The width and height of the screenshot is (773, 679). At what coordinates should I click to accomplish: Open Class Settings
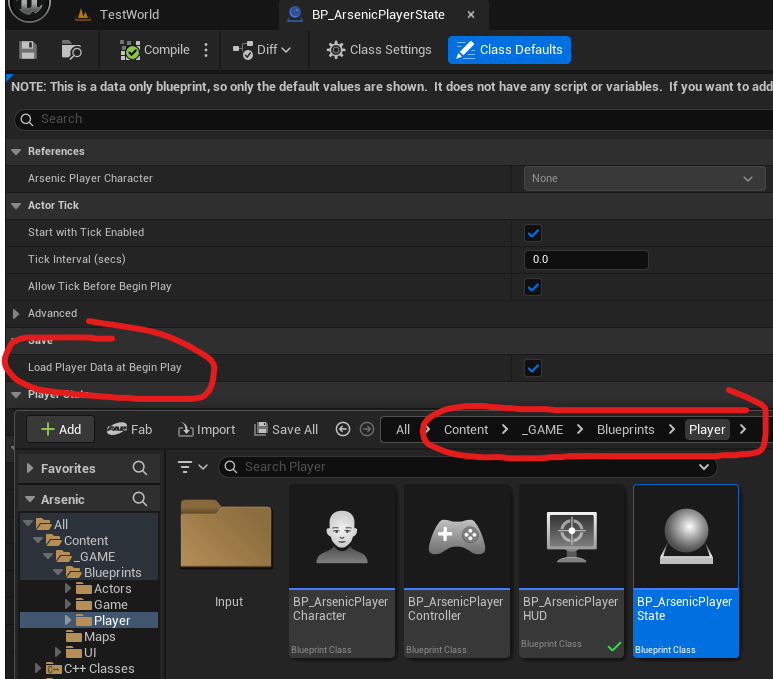click(379, 50)
